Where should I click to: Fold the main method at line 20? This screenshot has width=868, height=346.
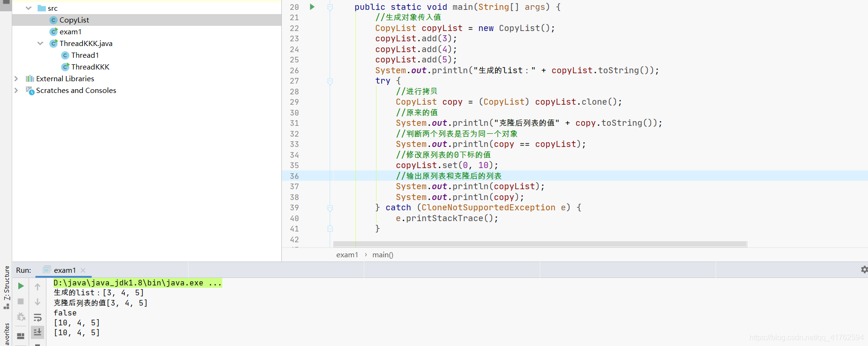330,8
